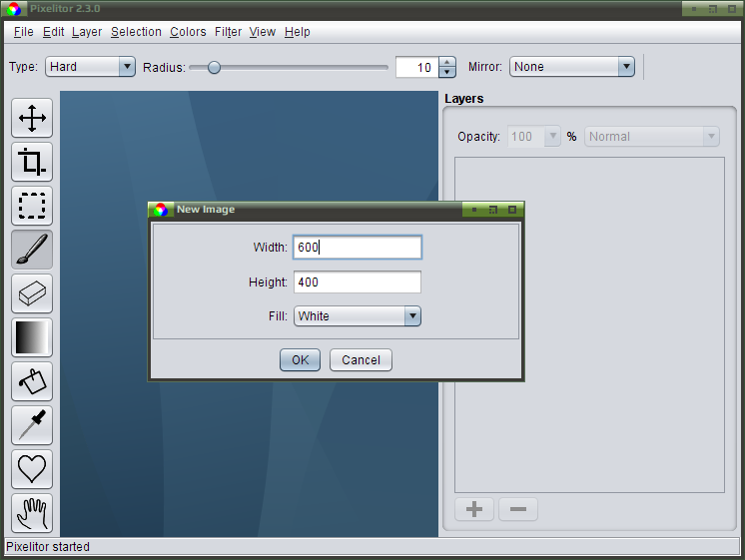Viewport: 745px width, 560px height.
Task: Open the Colors menu
Action: (x=188, y=32)
